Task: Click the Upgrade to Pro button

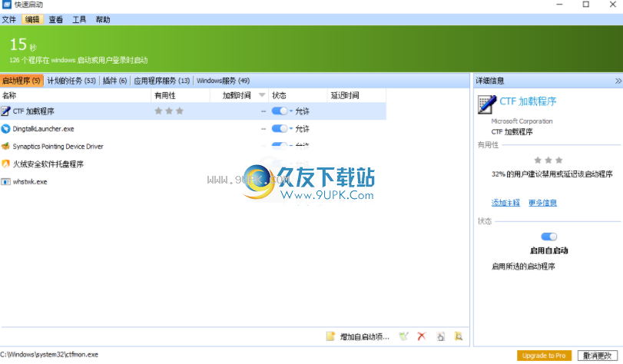Action: 544,356
